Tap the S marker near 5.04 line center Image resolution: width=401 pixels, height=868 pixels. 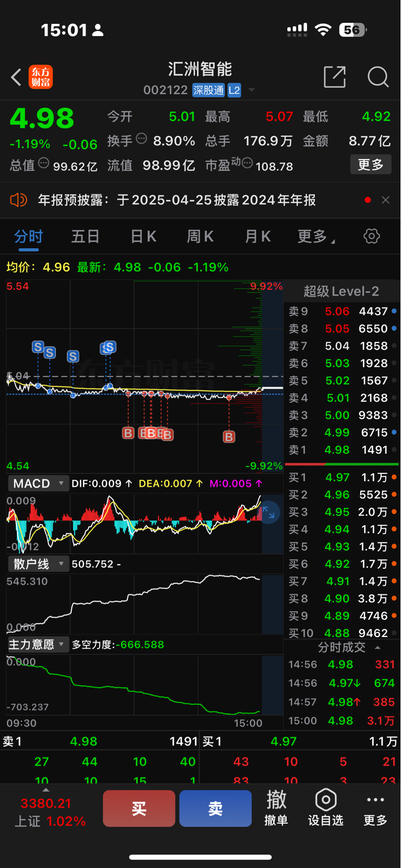pos(73,357)
